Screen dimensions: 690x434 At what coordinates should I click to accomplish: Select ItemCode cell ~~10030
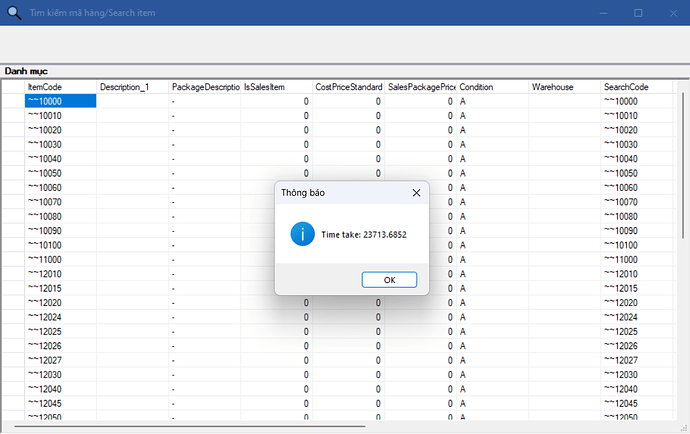[60, 144]
